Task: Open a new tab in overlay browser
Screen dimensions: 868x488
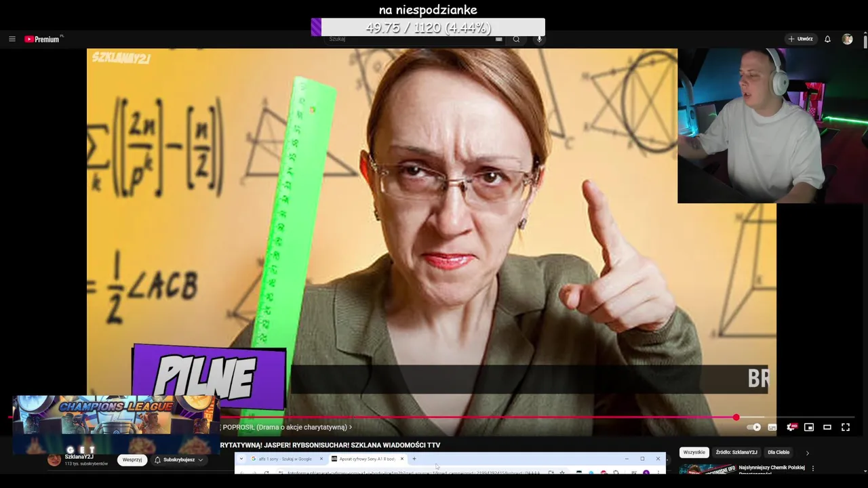Action: click(414, 459)
